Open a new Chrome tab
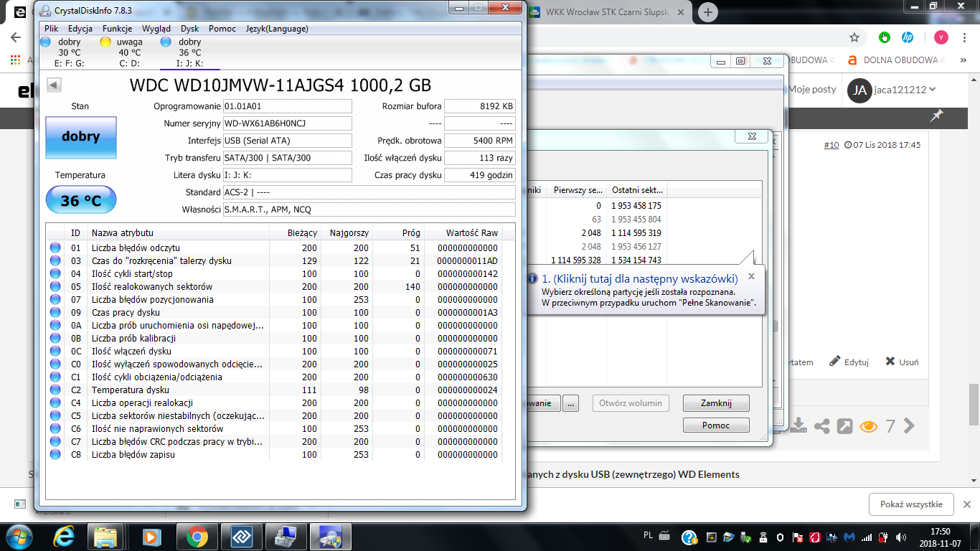The width and height of the screenshot is (980, 551). [708, 12]
